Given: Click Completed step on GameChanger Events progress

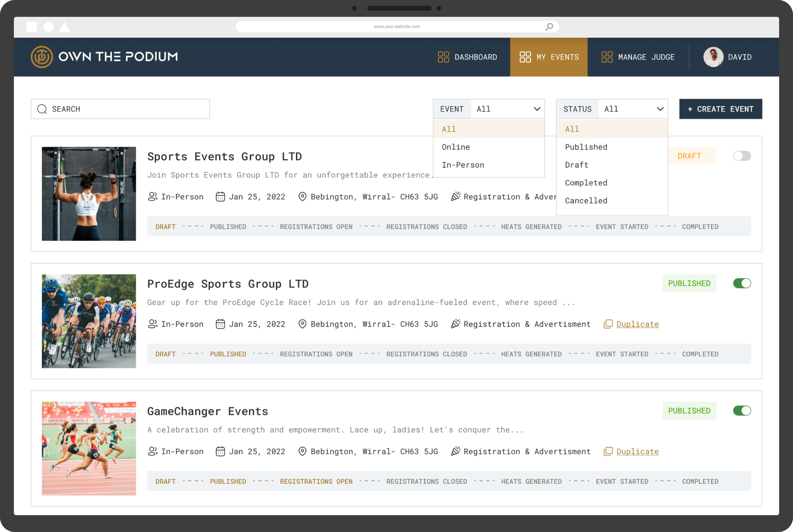Looking at the screenshot, I should point(700,482).
